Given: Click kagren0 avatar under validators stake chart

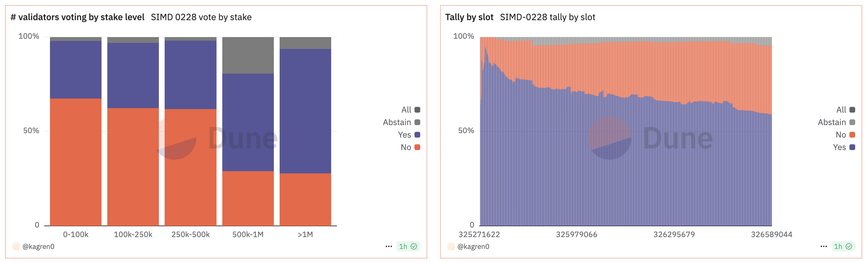Looking at the screenshot, I should pos(16,246).
